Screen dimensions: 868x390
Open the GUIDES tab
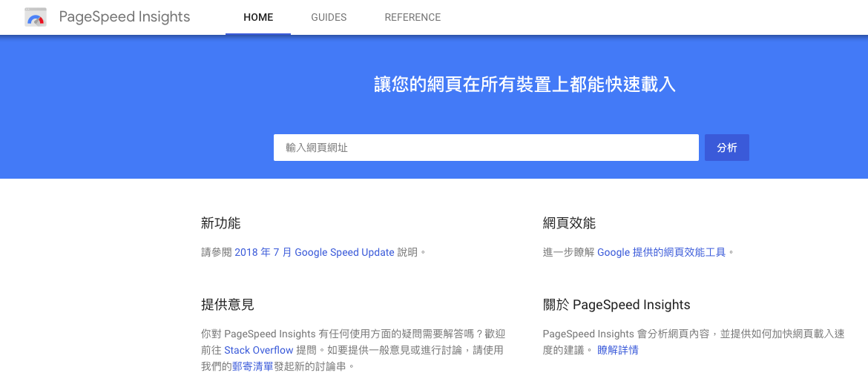[x=329, y=17]
